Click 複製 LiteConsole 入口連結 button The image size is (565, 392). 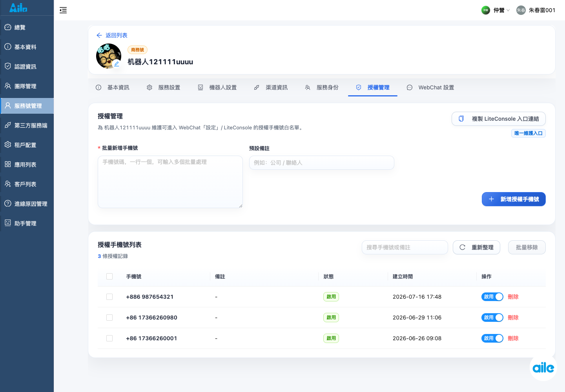pos(499,119)
